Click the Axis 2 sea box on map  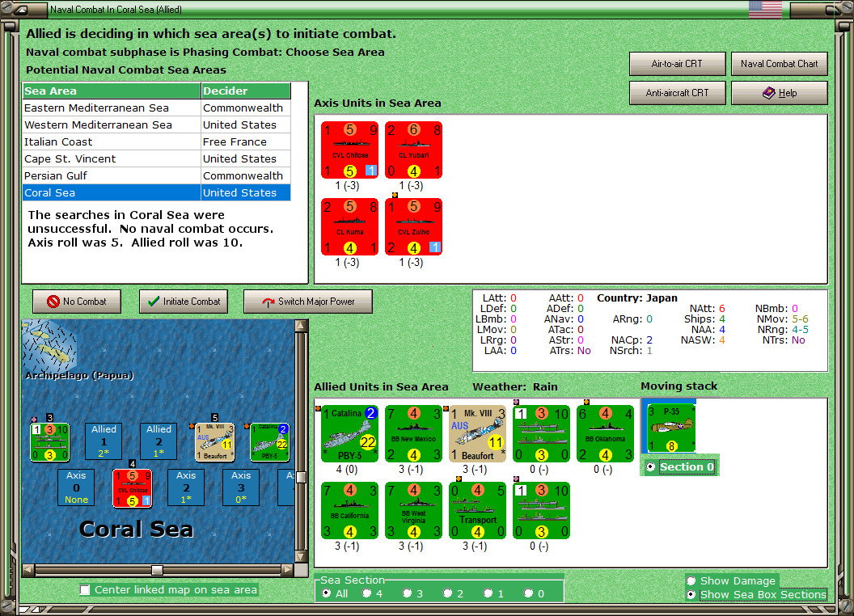(186, 487)
